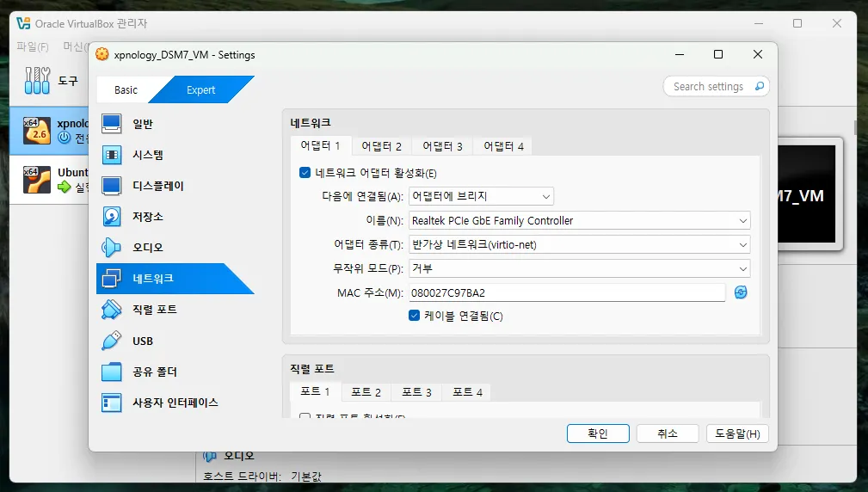Click the VirtualBox logo in Manager title bar
The height and width of the screenshot is (492, 868).
pos(23,23)
